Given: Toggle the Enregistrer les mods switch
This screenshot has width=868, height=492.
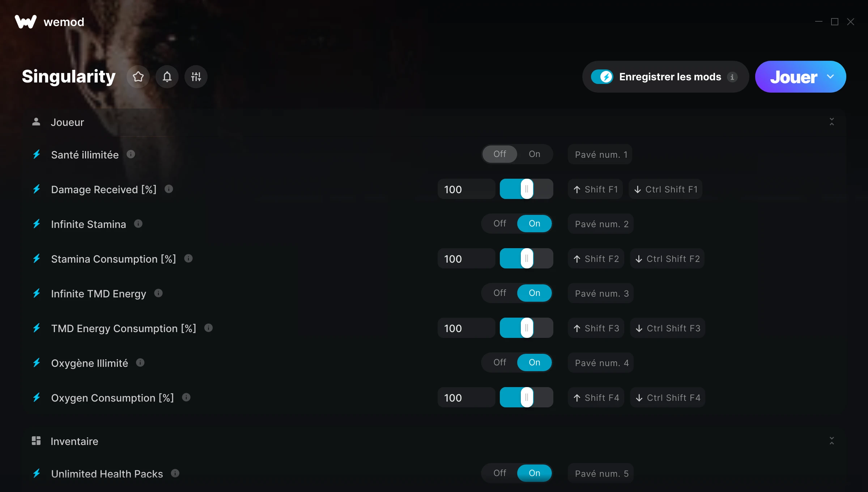Looking at the screenshot, I should point(602,77).
